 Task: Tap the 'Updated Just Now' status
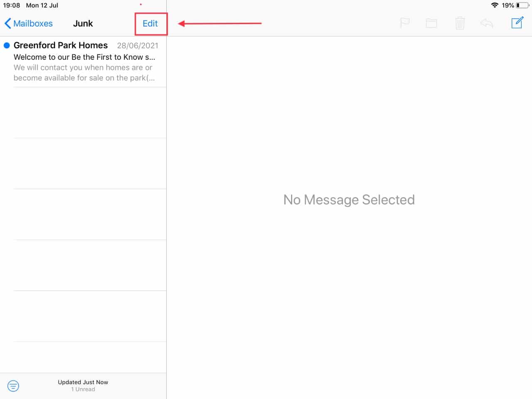pyautogui.click(x=83, y=382)
